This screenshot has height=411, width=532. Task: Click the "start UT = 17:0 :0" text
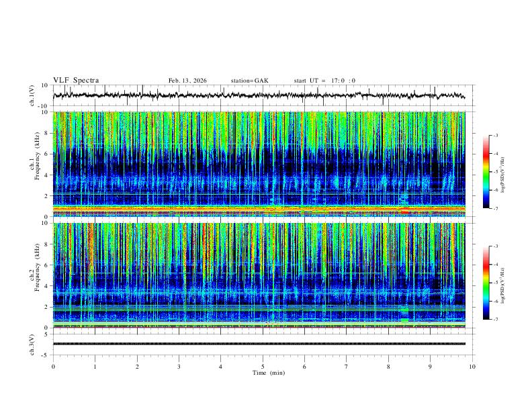[x=324, y=81]
